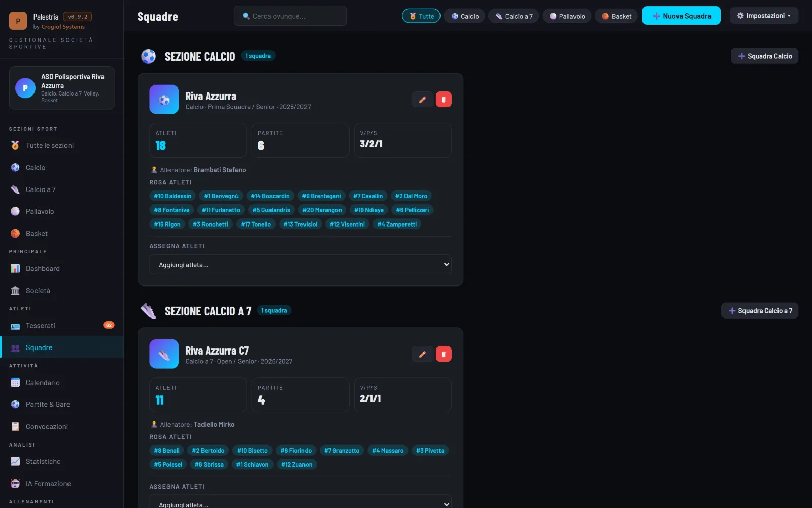Open the ASD Polisportiva Riva Azzurra card
The image size is (812, 508).
coord(62,88)
